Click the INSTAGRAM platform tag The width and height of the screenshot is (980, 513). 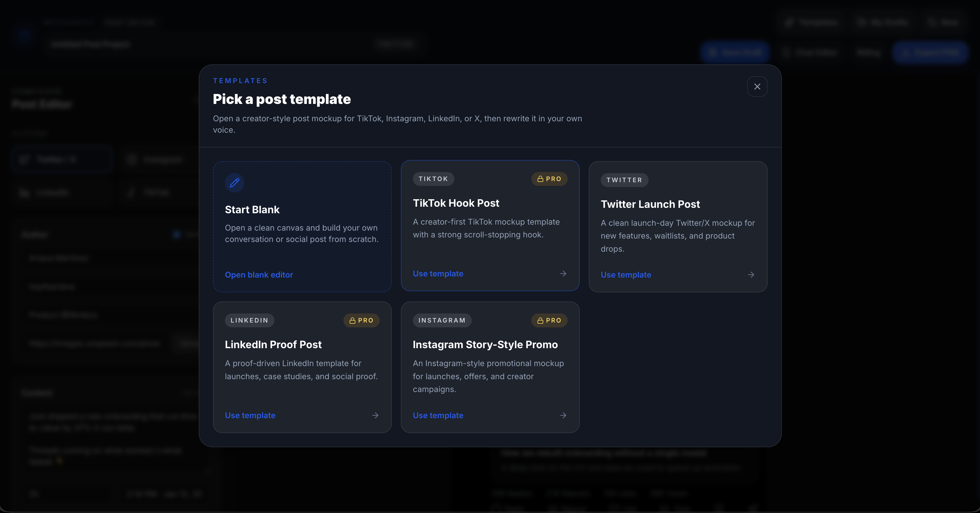(442, 320)
